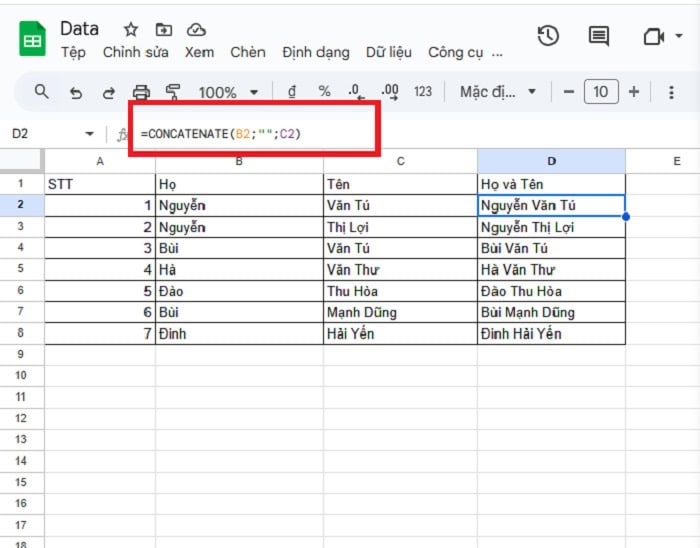Image resolution: width=700 pixels, height=548 pixels.
Task: Click the search magnifier in toolbar
Action: click(42, 92)
